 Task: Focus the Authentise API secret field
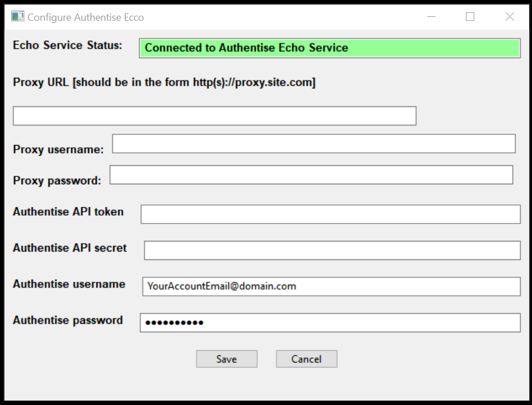point(332,250)
